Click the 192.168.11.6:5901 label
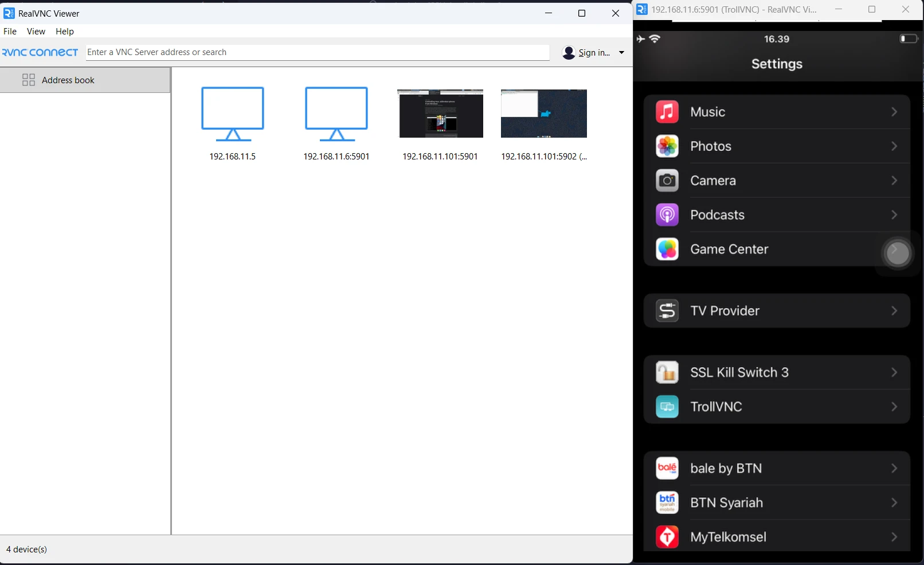This screenshot has height=565, width=924. click(336, 157)
